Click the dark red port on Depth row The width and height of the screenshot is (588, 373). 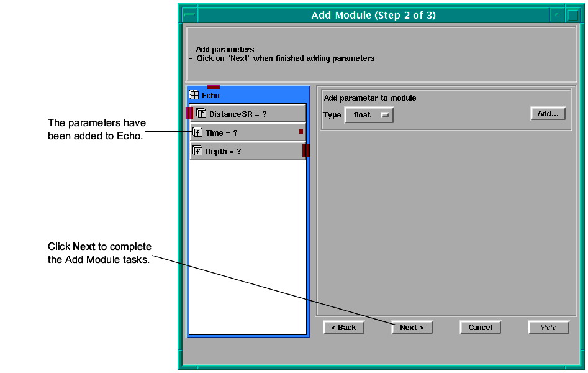(305, 150)
